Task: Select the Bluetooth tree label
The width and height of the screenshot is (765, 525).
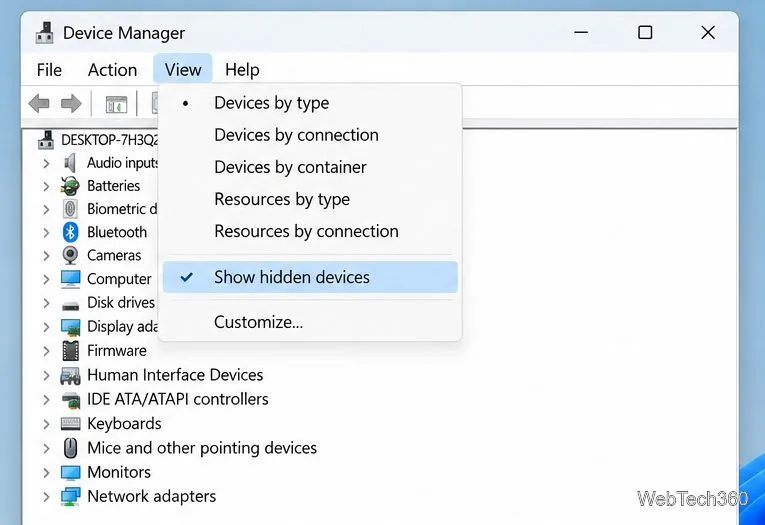Action: click(117, 232)
